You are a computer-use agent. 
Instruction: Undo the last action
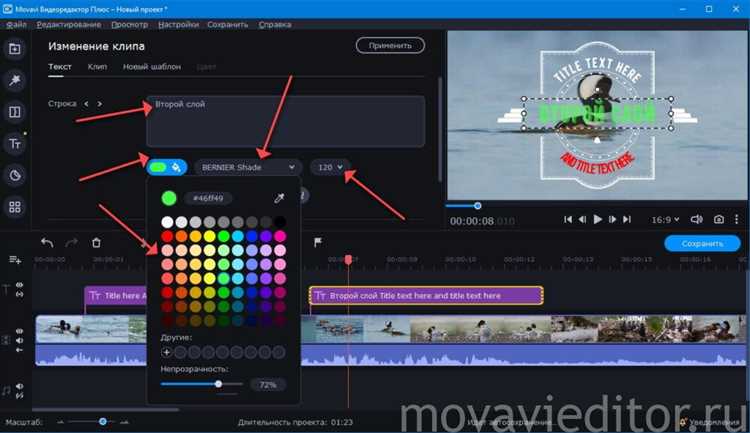point(47,243)
